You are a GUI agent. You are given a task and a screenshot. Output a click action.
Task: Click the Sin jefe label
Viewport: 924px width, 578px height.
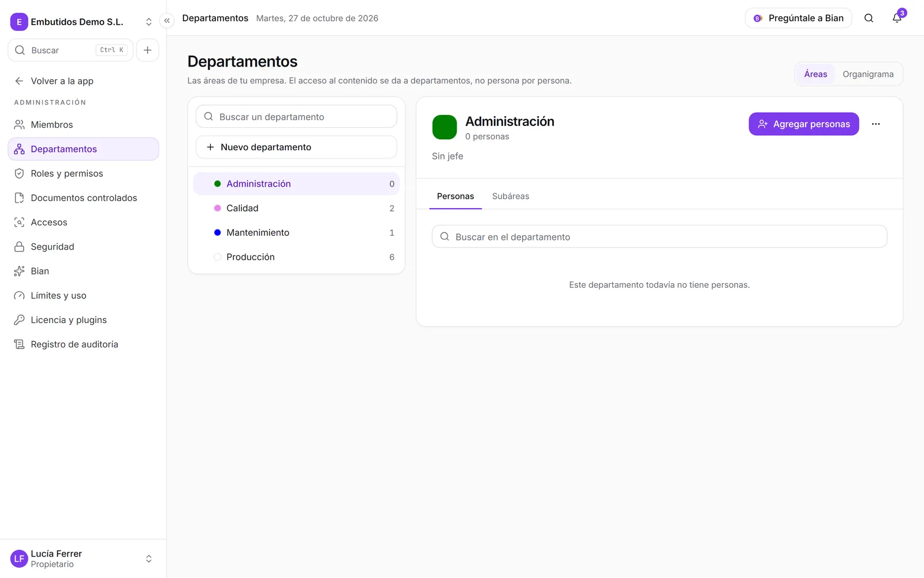448,156
